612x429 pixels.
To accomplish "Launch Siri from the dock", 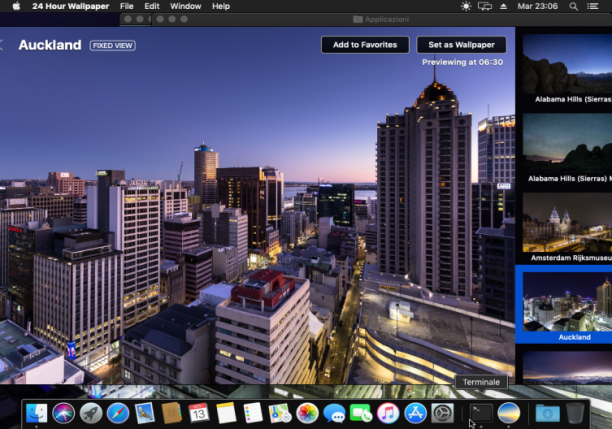I will point(64,413).
